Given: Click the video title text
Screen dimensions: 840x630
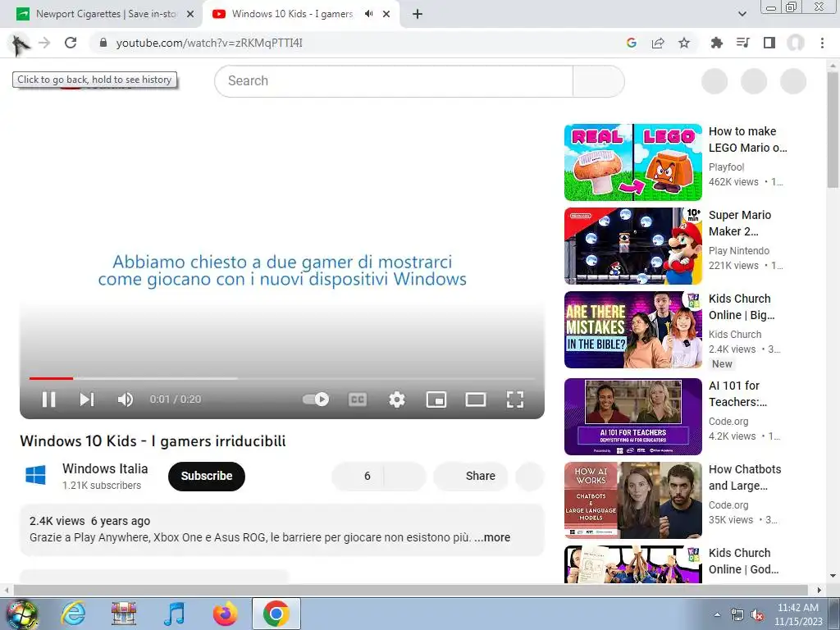Looking at the screenshot, I should (x=153, y=441).
